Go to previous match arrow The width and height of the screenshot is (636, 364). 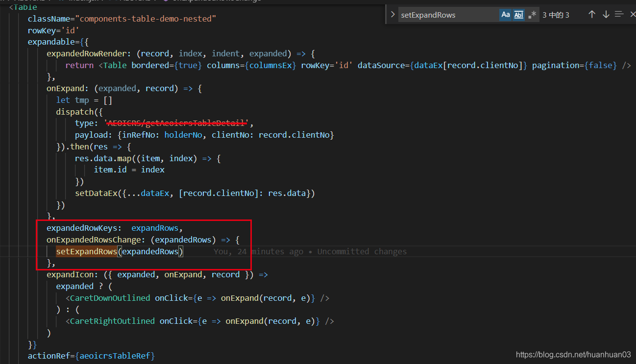[x=592, y=15]
